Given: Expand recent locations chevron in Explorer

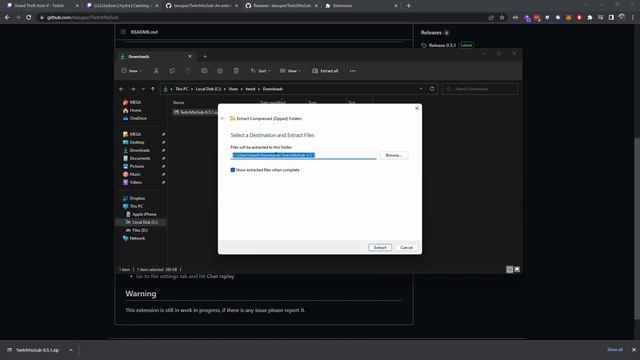Looking at the screenshot, I should click(x=143, y=89).
